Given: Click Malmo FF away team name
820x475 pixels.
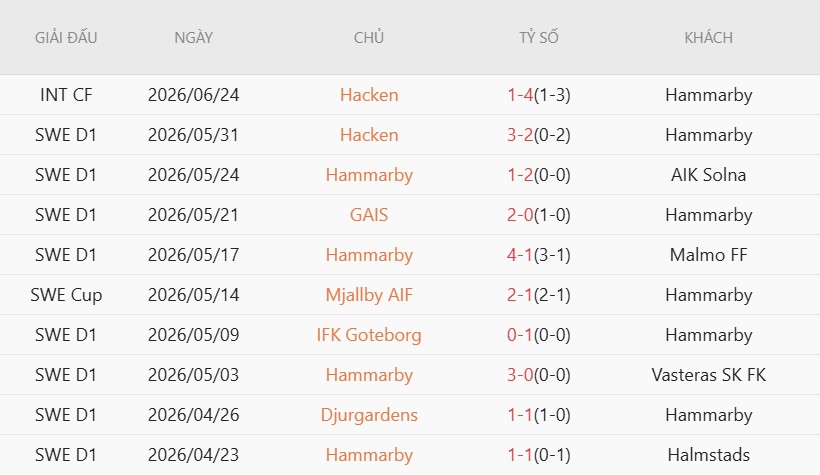Looking at the screenshot, I should point(708,255).
